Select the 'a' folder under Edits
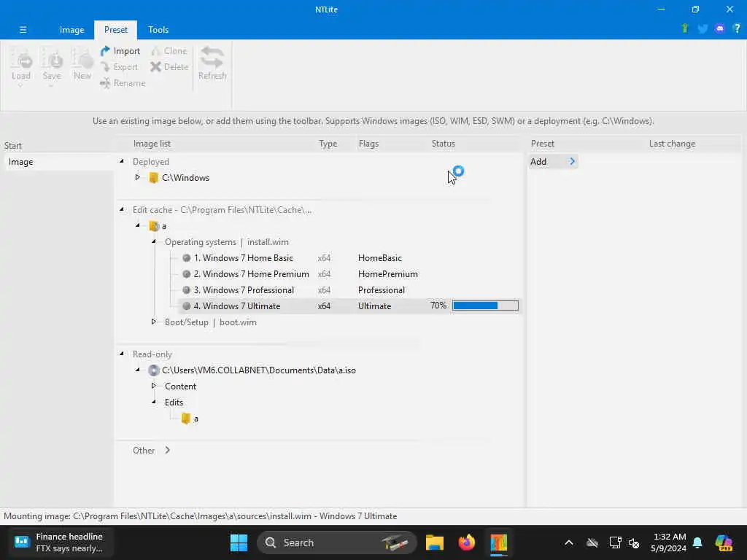 coord(190,419)
